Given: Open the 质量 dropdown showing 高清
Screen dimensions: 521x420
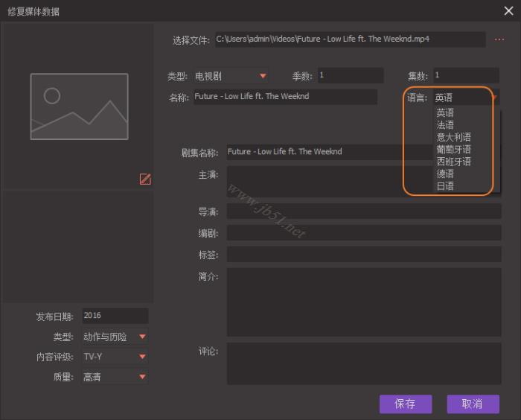Looking at the screenshot, I should (x=115, y=377).
